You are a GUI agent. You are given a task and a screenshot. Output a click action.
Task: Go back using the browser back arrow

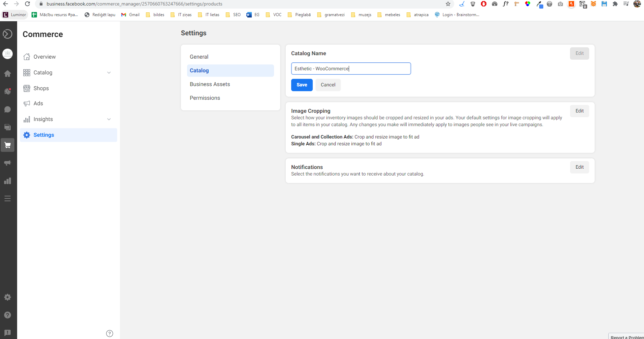(5, 4)
